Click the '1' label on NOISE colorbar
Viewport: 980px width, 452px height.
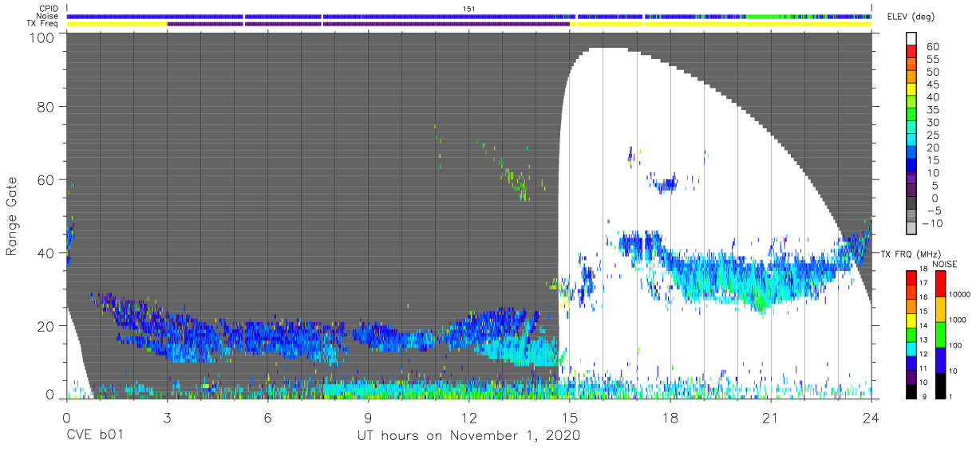pos(951,396)
